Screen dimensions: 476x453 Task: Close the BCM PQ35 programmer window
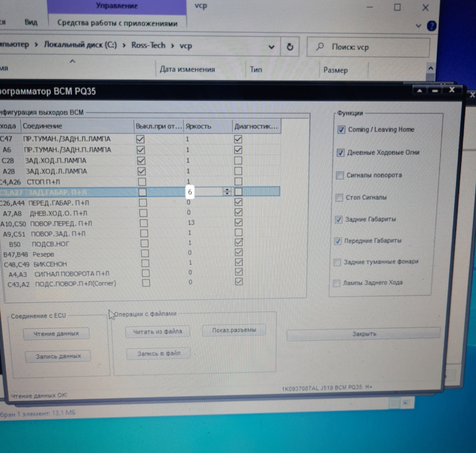pyautogui.click(x=452, y=90)
